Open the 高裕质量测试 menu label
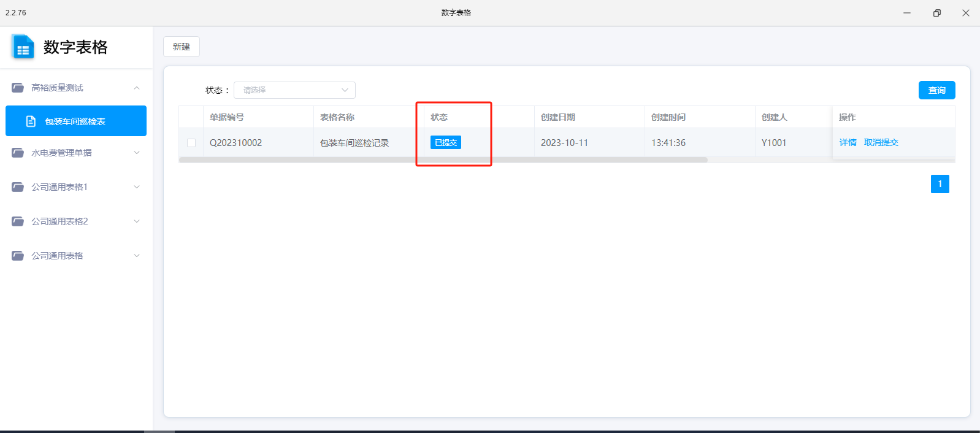The height and width of the screenshot is (433, 980). (57, 88)
